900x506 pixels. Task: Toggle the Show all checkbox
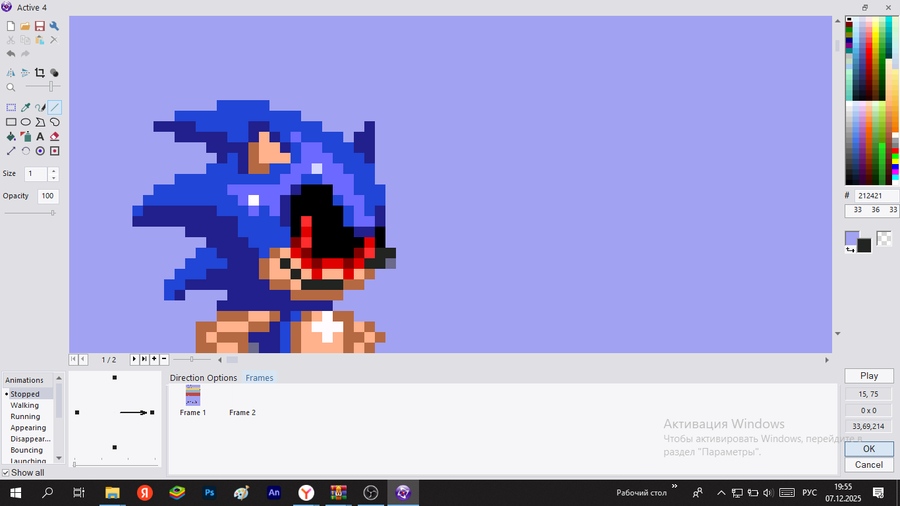click(6, 473)
